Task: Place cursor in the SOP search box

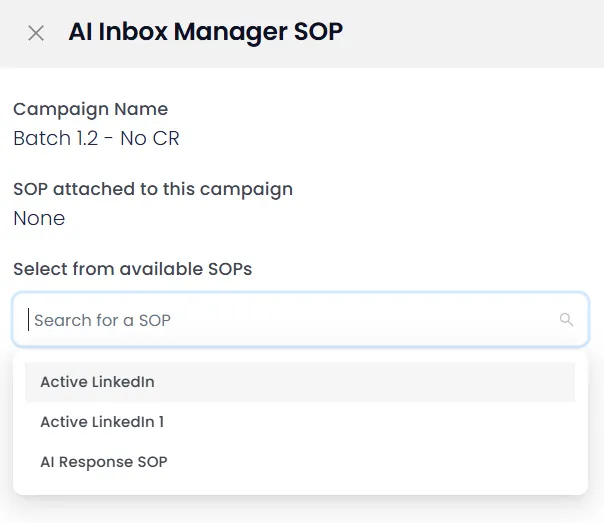Action: [300, 320]
